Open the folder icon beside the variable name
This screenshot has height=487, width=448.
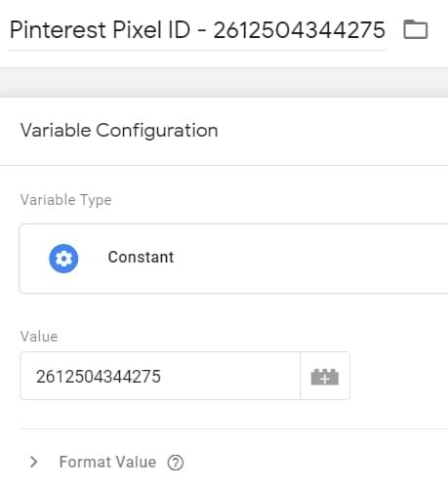pos(416,29)
